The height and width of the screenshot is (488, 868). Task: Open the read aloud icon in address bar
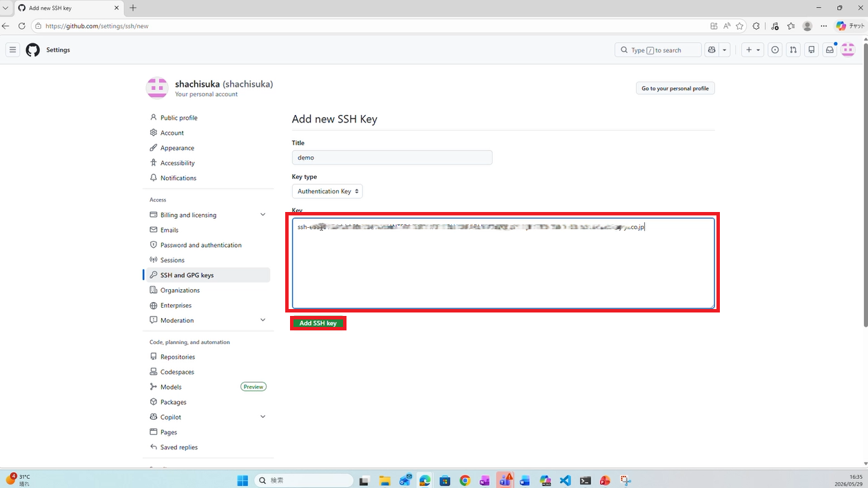tap(727, 26)
